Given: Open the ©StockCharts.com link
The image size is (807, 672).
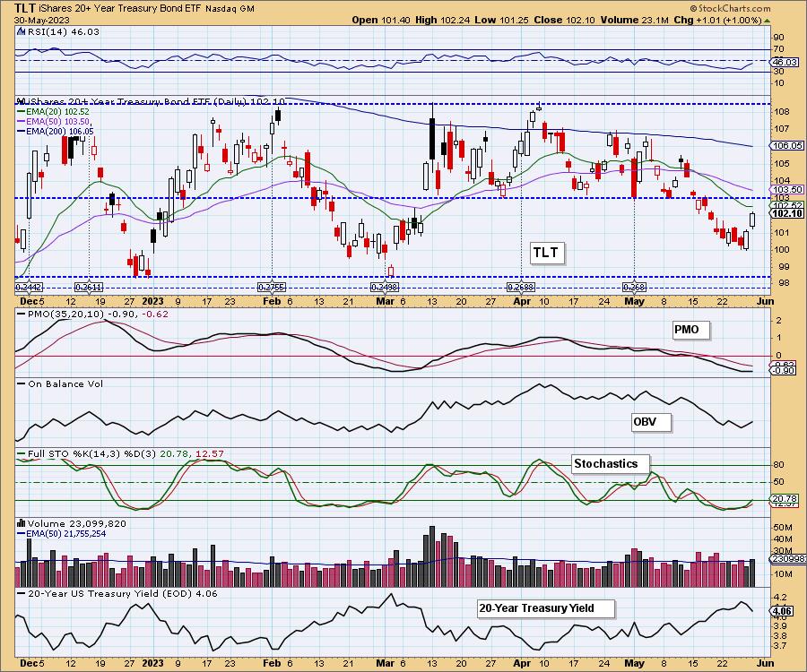Looking at the screenshot, I should click(x=730, y=8).
